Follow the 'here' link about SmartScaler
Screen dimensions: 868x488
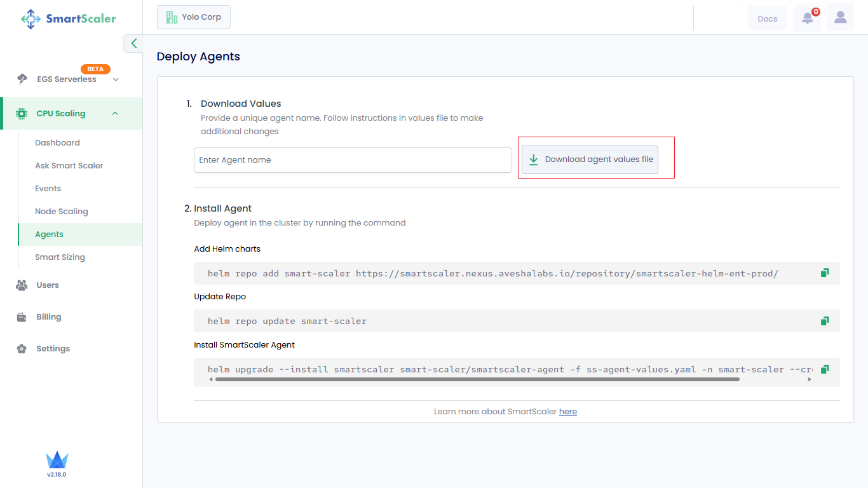click(x=567, y=412)
